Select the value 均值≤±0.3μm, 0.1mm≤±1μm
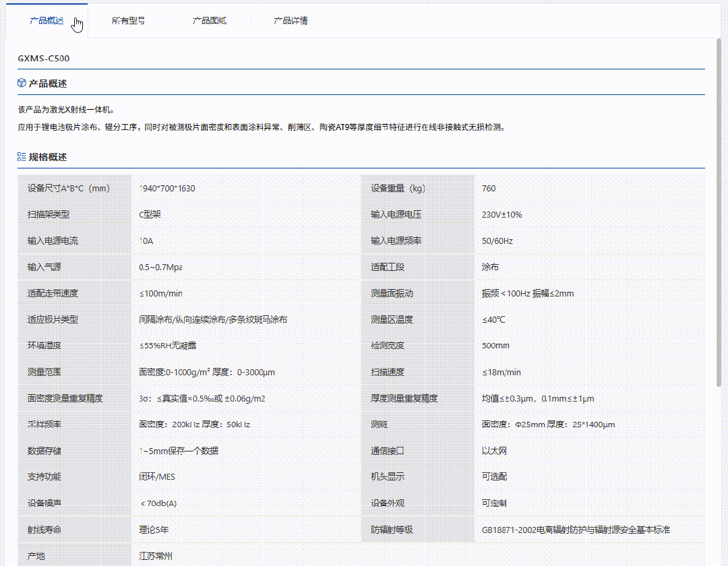This screenshot has height=566, width=728. coord(538,398)
